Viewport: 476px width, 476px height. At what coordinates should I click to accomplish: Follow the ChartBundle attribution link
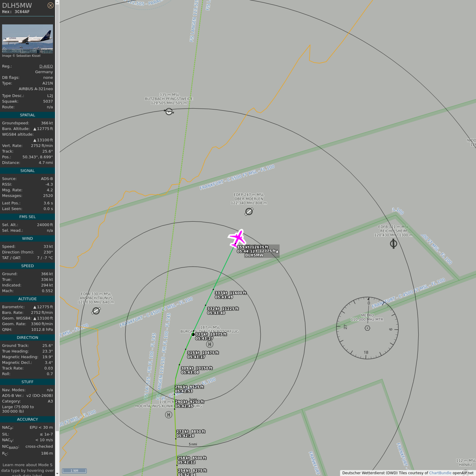[440, 473]
